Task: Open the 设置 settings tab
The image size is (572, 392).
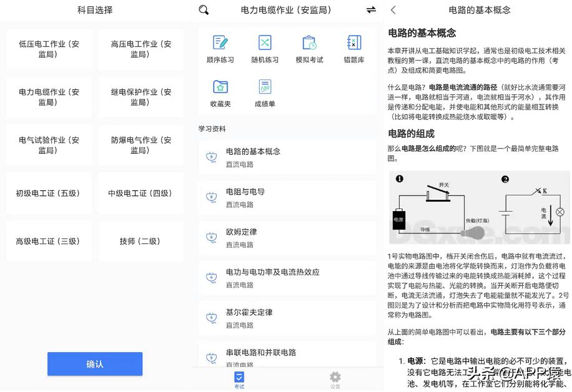Action: point(335,379)
